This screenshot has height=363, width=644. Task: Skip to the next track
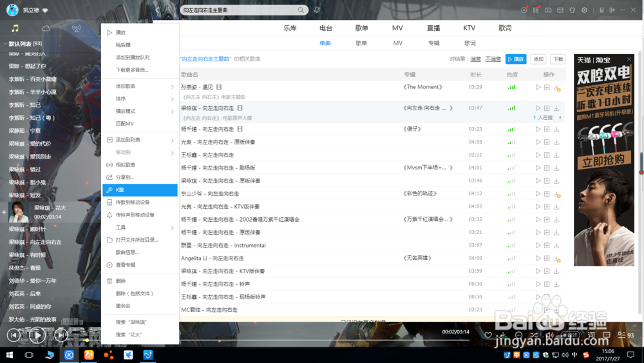point(61,335)
